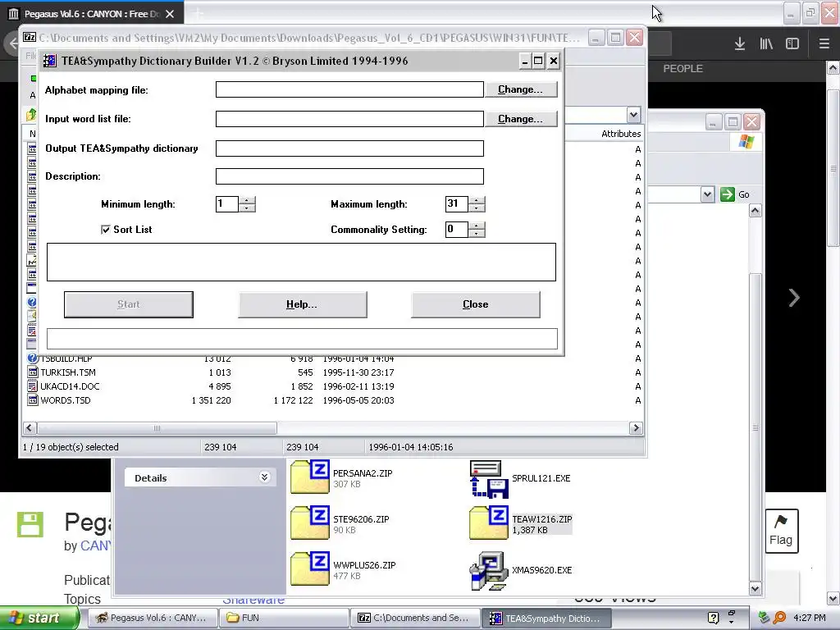Click the Close button in Dictionary Builder
The height and width of the screenshot is (630, 840).
coord(475,304)
